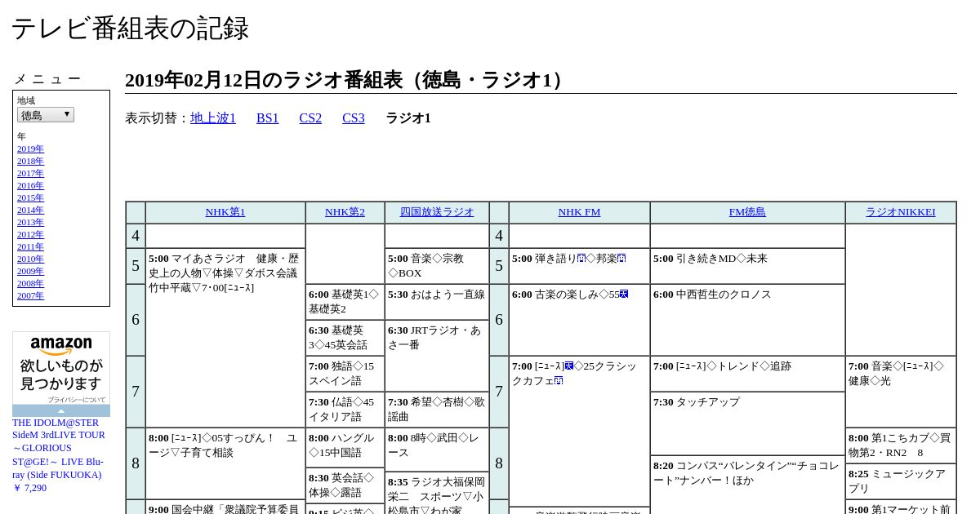980x514 pixels.
Task: Open the 2018年 year link
Action: (30, 161)
